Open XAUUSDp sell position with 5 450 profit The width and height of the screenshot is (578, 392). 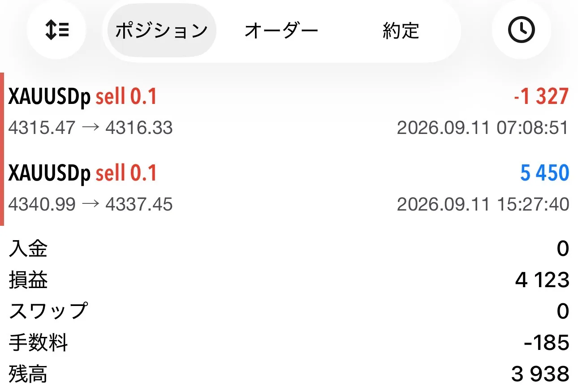click(x=289, y=187)
